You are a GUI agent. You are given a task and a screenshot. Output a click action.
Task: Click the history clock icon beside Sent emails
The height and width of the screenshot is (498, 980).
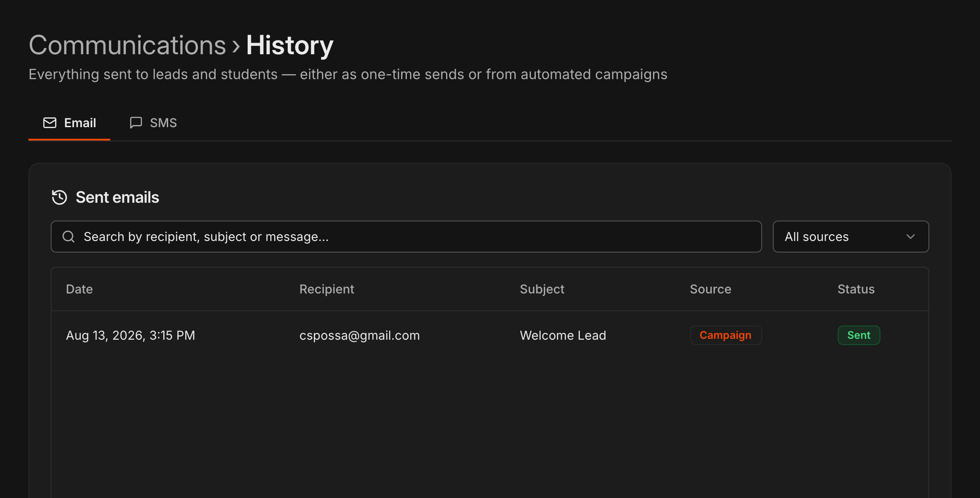(x=60, y=197)
